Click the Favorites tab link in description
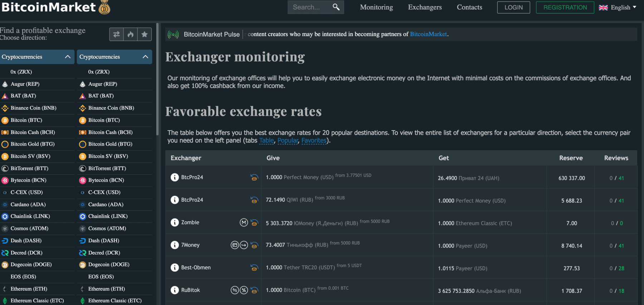 [x=314, y=141]
